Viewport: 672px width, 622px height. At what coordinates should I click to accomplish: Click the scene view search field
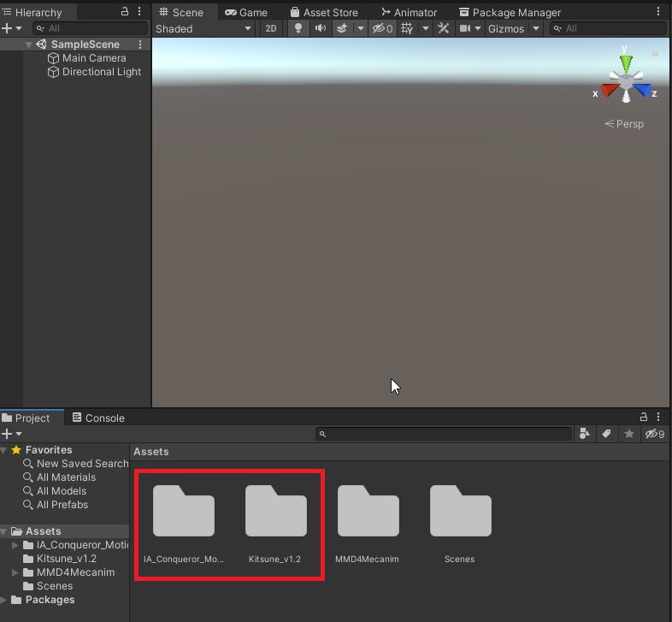pyautogui.click(x=608, y=28)
